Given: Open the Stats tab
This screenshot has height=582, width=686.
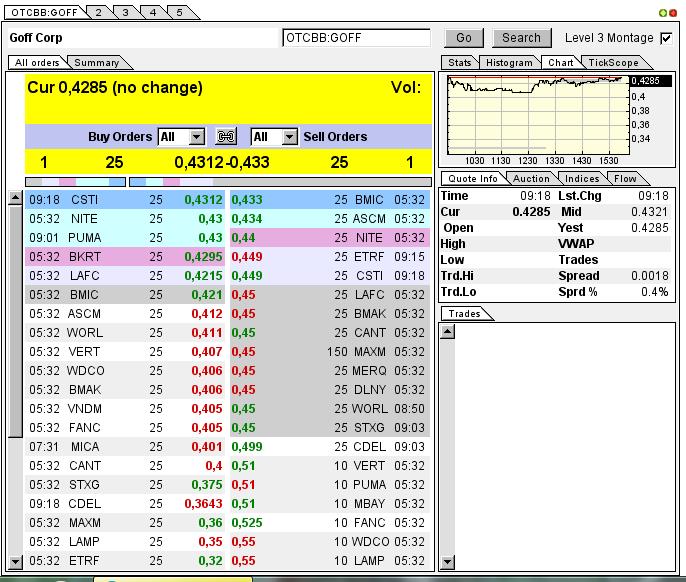Looking at the screenshot, I should coord(459,63).
